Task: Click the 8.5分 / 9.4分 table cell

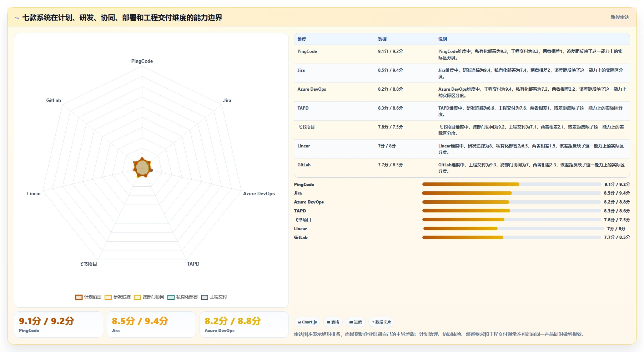Action: coord(391,70)
